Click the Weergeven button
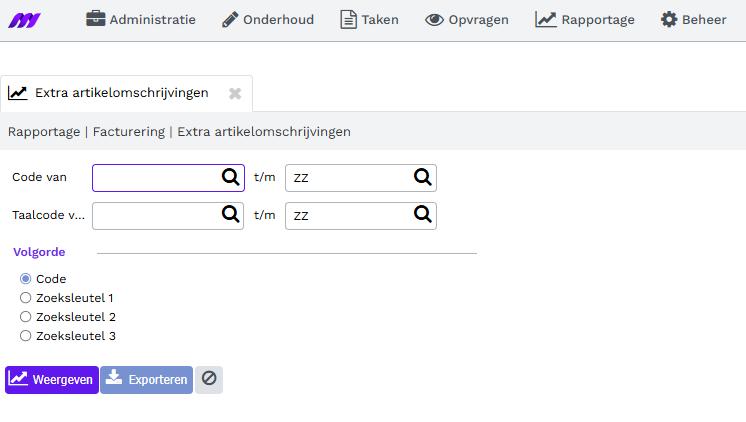746x422 pixels. point(52,380)
